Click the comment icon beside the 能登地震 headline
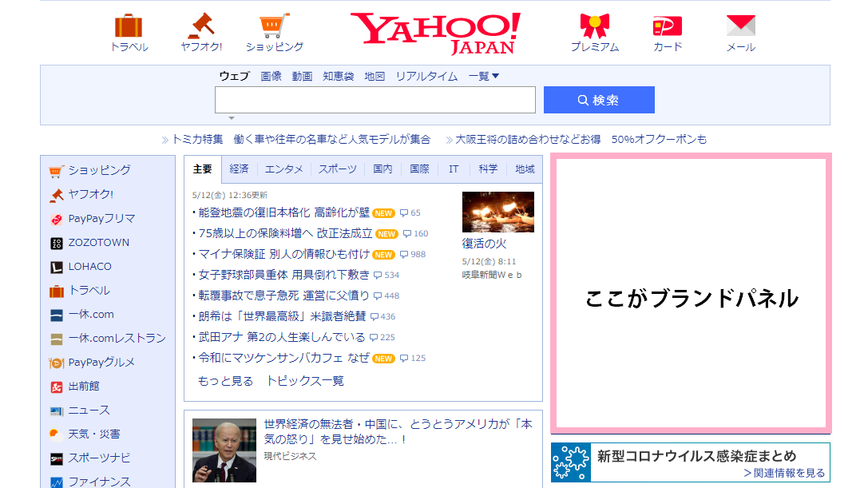 pyautogui.click(x=404, y=213)
